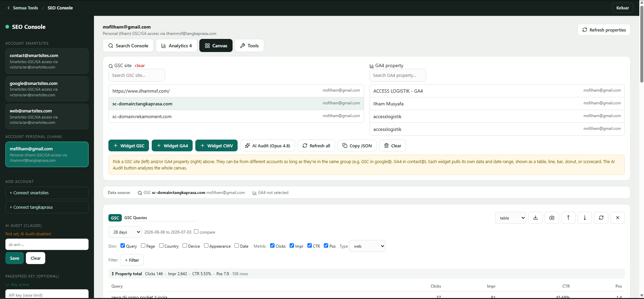Run AI Audit (Opus 4.8)

click(x=267, y=146)
